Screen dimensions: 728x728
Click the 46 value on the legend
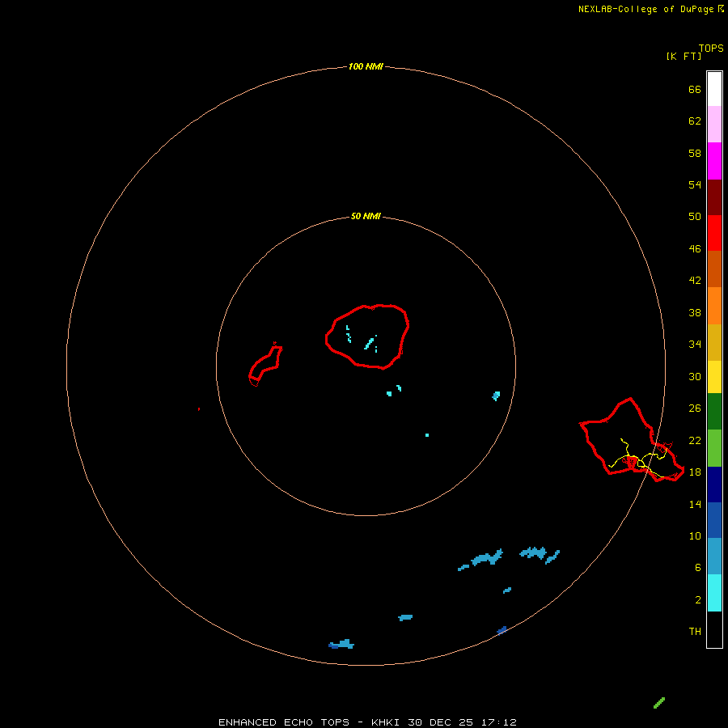pyautogui.click(x=695, y=249)
